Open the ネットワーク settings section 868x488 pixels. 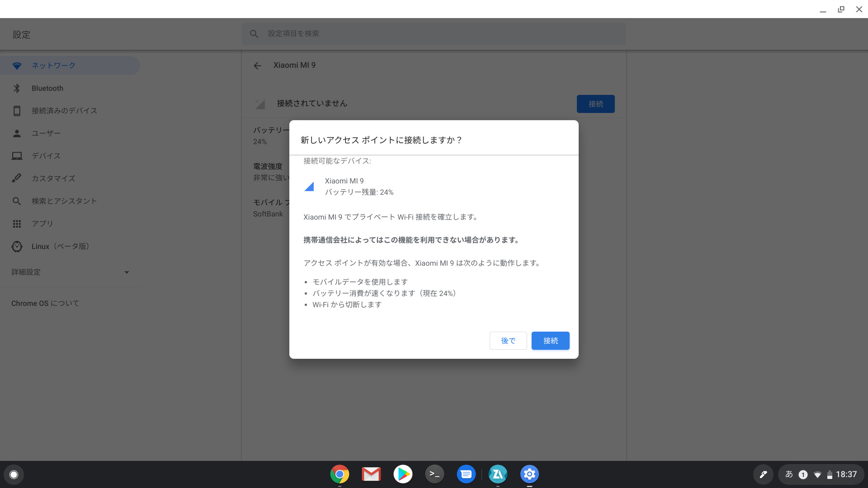point(70,66)
